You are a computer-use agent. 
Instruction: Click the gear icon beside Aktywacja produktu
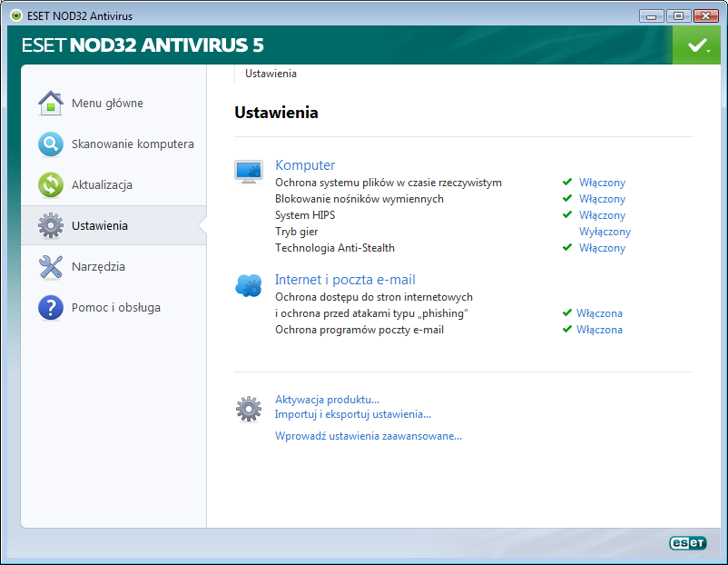[249, 409]
